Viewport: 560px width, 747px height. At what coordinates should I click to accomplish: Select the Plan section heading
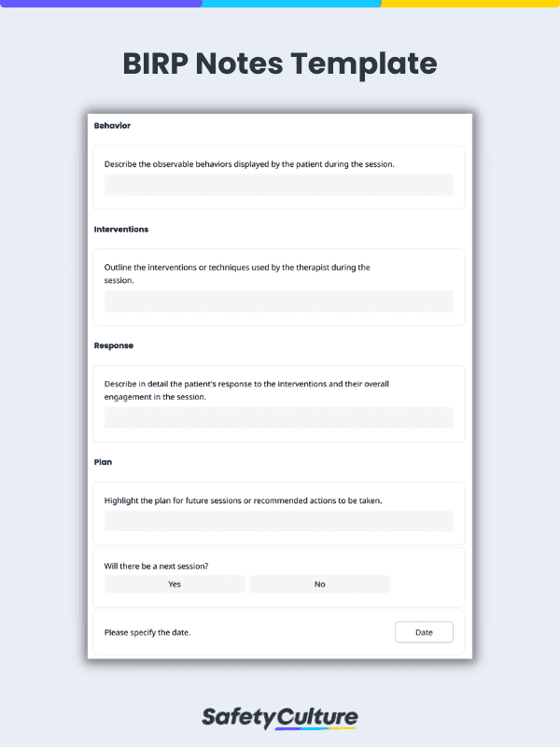tap(103, 462)
